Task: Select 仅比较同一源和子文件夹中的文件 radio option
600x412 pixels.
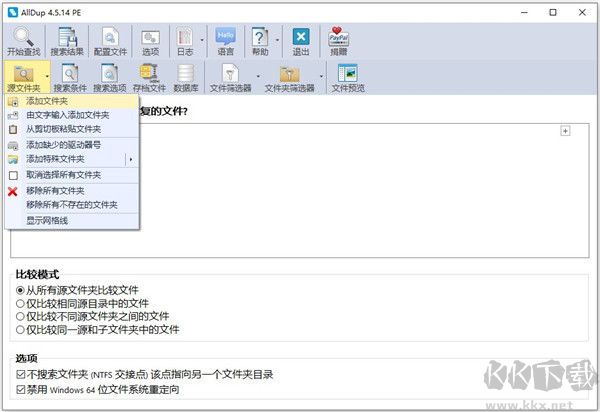Action: pos(20,329)
